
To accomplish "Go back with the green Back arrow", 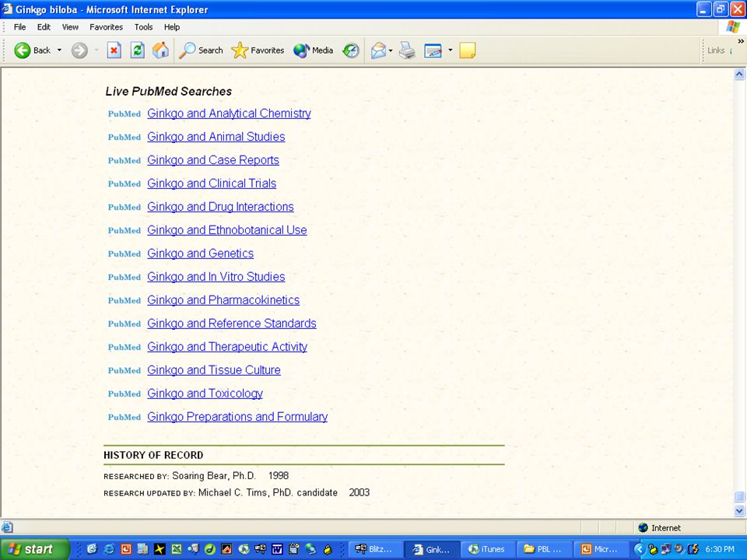I will point(32,50).
